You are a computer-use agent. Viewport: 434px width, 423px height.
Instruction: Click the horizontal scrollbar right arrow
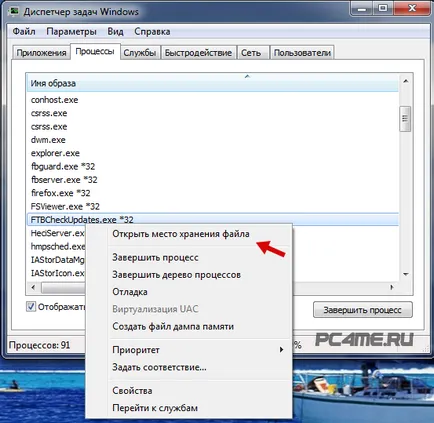(x=392, y=287)
